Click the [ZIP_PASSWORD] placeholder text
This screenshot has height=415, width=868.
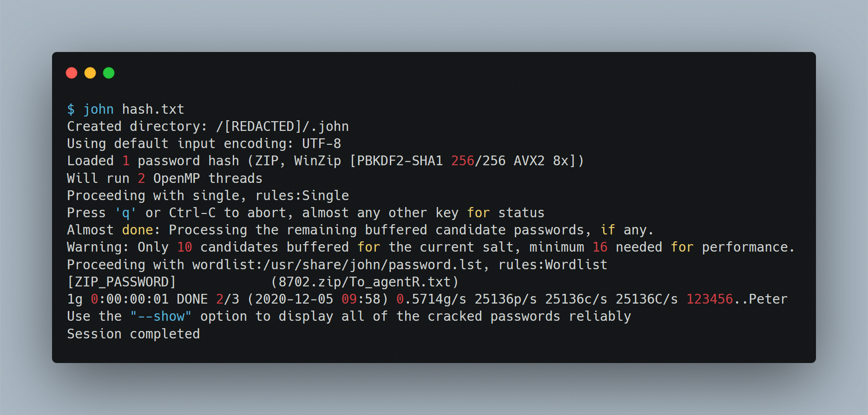point(122,282)
